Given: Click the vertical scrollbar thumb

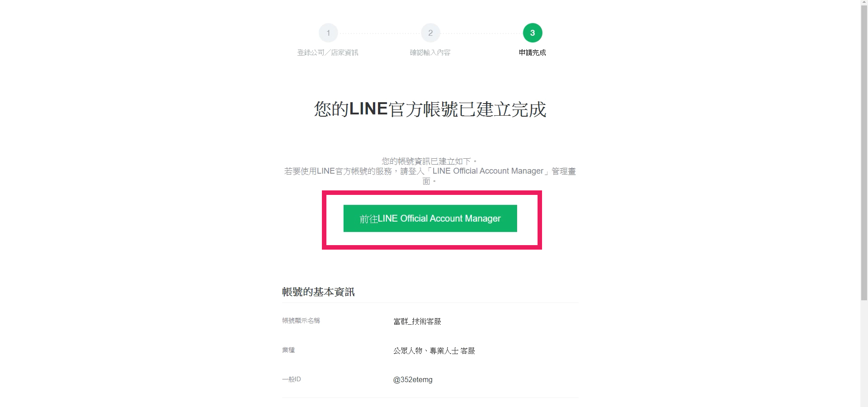Looking at the screenshot, I should (x=864, y=154).
